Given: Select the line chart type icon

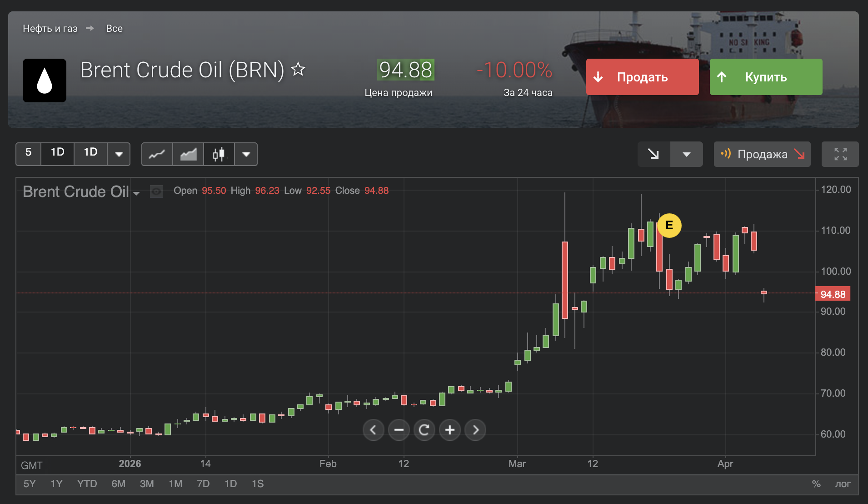Looking at the screenshot, I should [157, 154].
